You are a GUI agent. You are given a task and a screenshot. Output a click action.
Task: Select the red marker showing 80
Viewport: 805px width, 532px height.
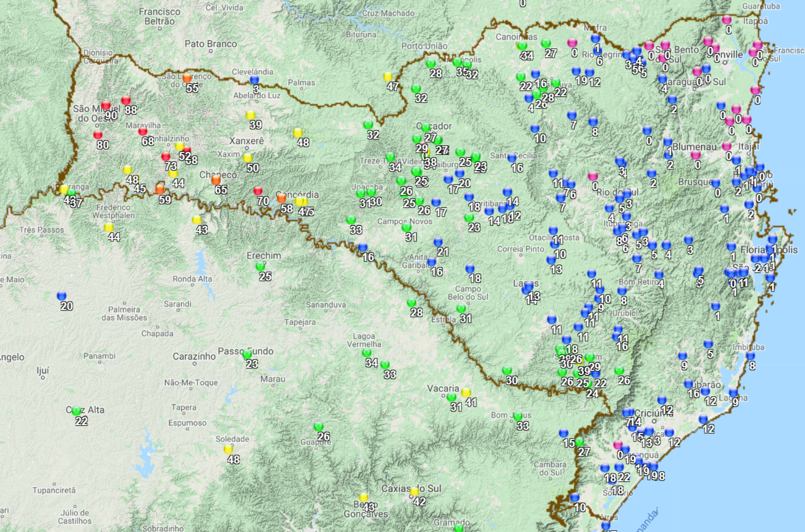98,135
